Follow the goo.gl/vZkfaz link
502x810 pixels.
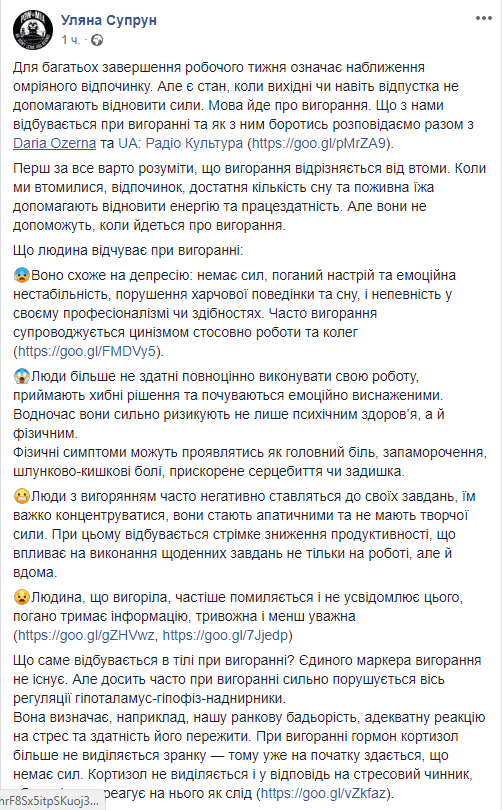click(322, 793)
